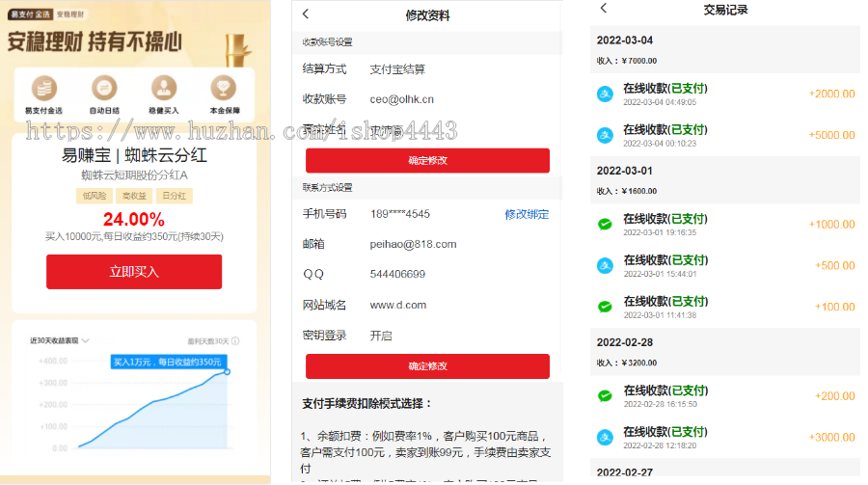Open Alipay icon for the +500.00 transaction
868x485 pixels.
click(605, 266)
